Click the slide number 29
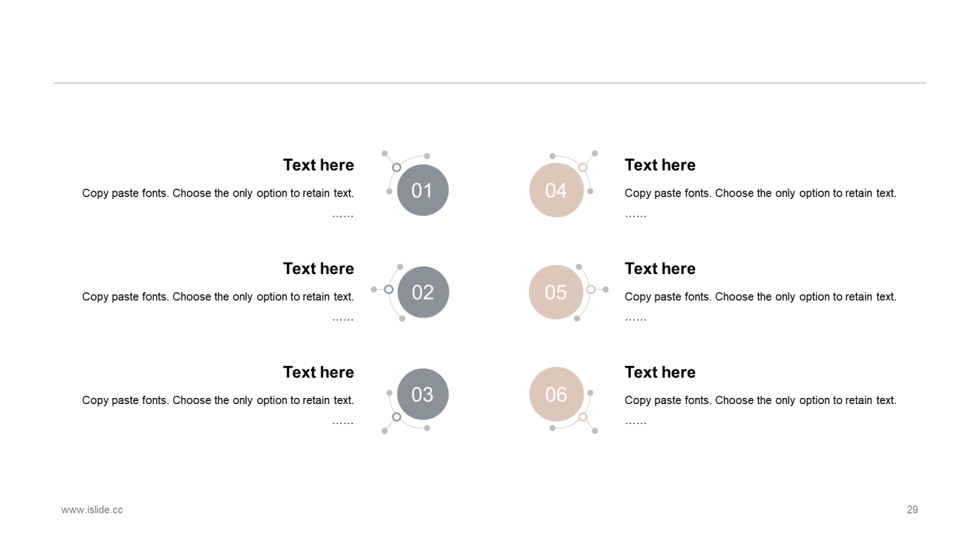 pos(913,510)
